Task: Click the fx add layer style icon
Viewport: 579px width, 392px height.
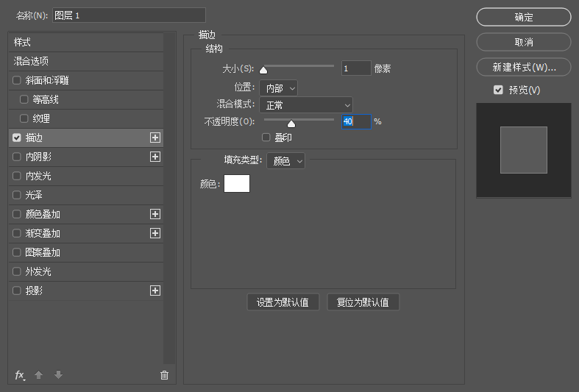Action: point(20,375)
